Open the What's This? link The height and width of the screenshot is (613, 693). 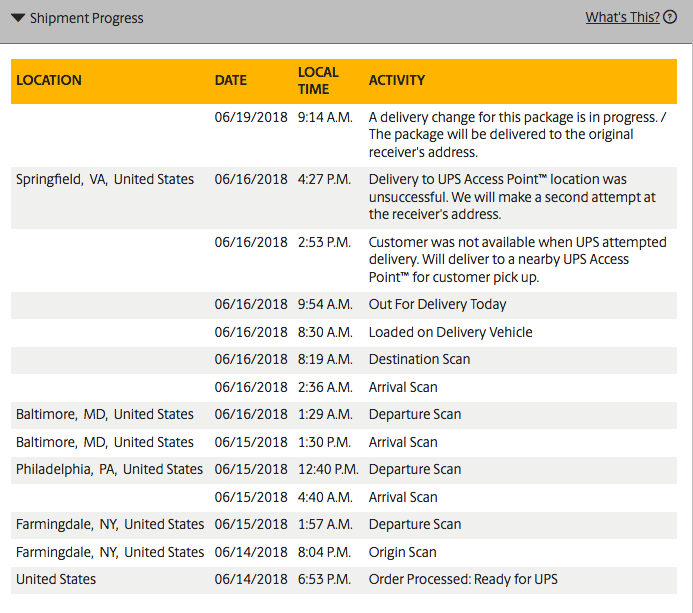pyautogui.click(x=622, y=17)
